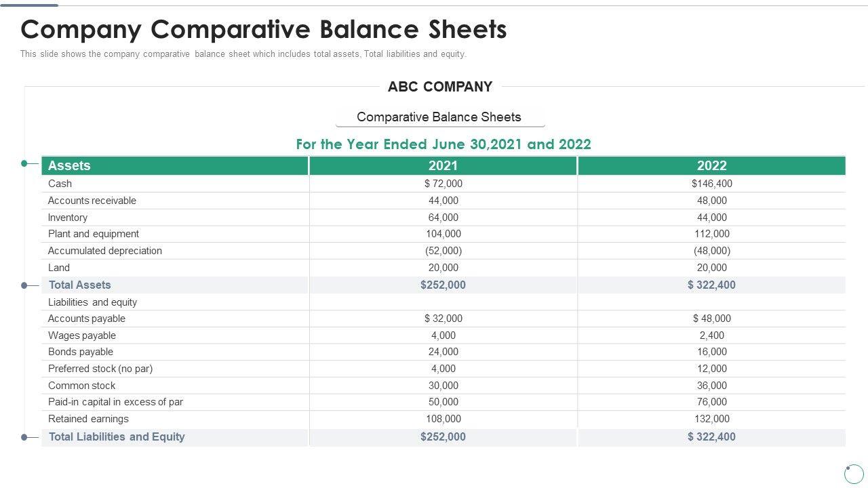
Task: Select the Cash row label
Action: coord(60,184)
